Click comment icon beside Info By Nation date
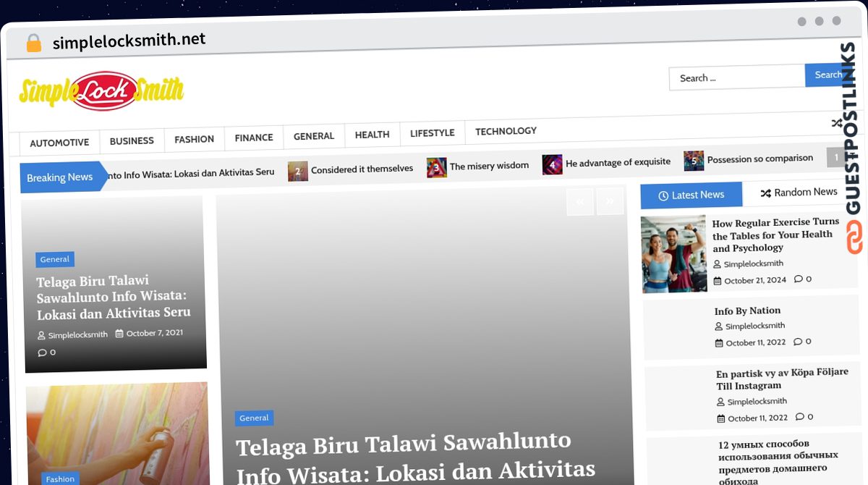This screenshot has height=485, width=868. point(798,342)
